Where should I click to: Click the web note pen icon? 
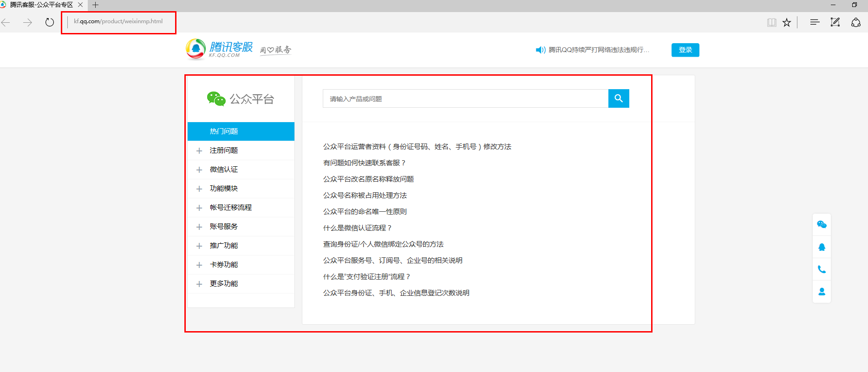coord(835,22)
